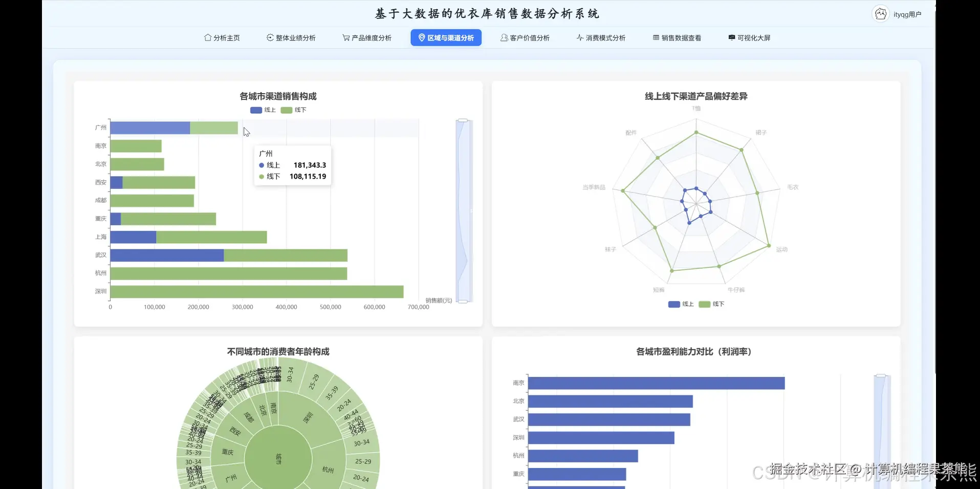980x489 pixels.
Task: Click the 南京 bar in channel sales chart
Action: [x=136, y=146]
